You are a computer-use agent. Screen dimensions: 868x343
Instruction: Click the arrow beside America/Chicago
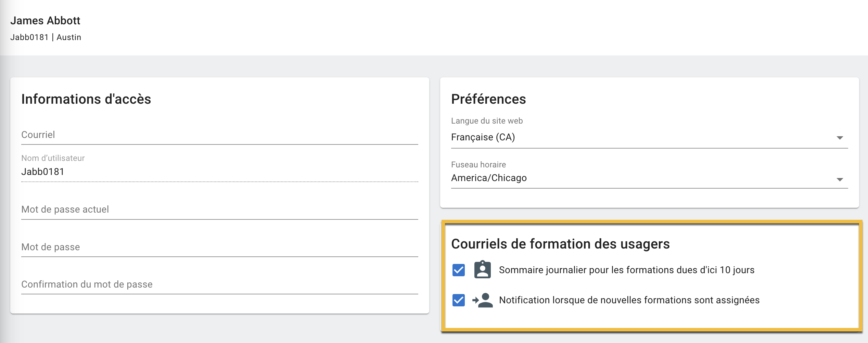pos(840,179)
